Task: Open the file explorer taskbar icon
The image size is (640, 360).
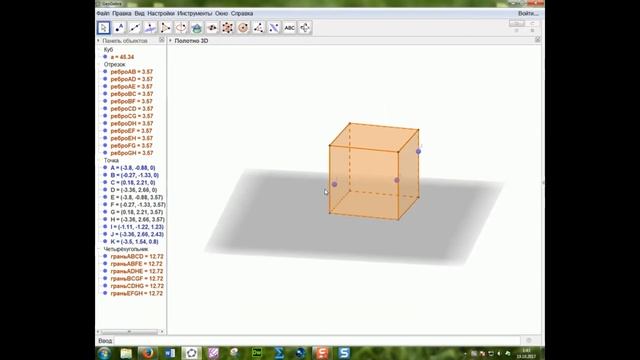Action: pyautogui.click(x=126, y=353)
